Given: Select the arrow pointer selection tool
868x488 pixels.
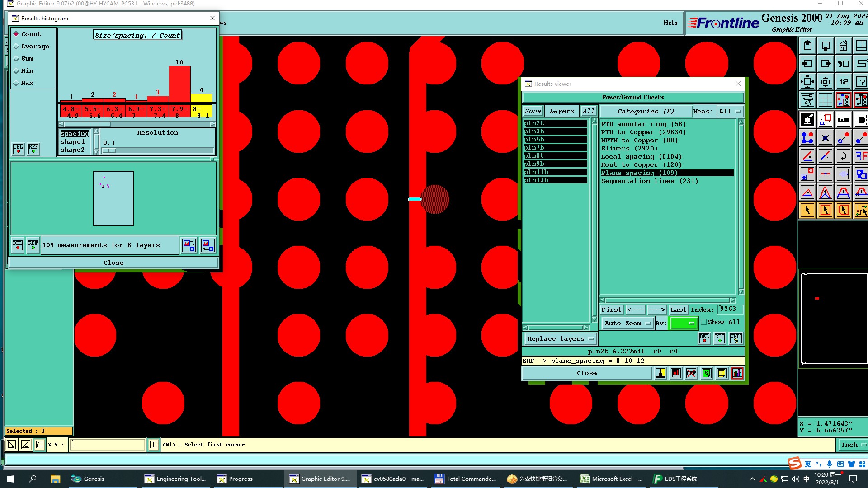Looking at the screenshot, I should pos(807,211).
